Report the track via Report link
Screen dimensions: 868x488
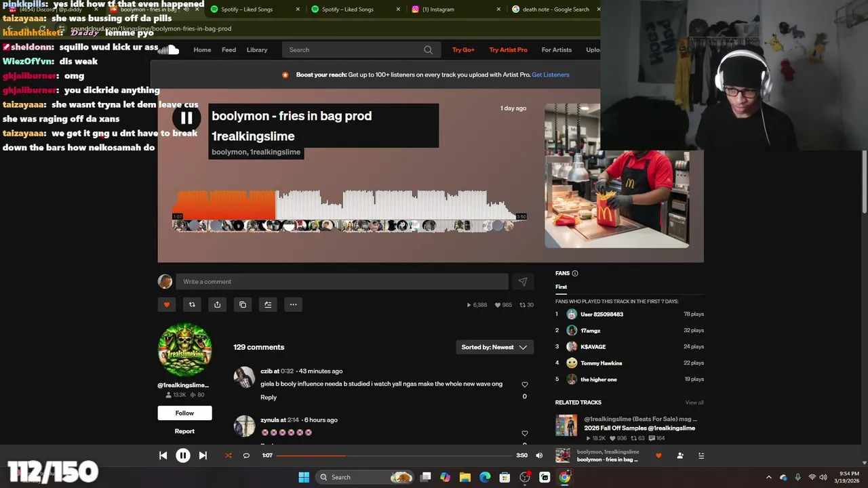(184, 431)
